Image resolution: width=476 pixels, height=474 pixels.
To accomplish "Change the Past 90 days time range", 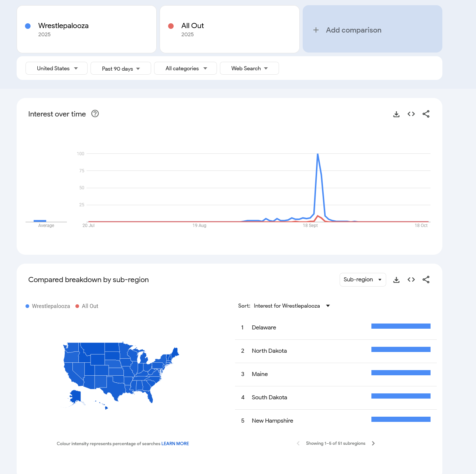I will pos(120,68).
